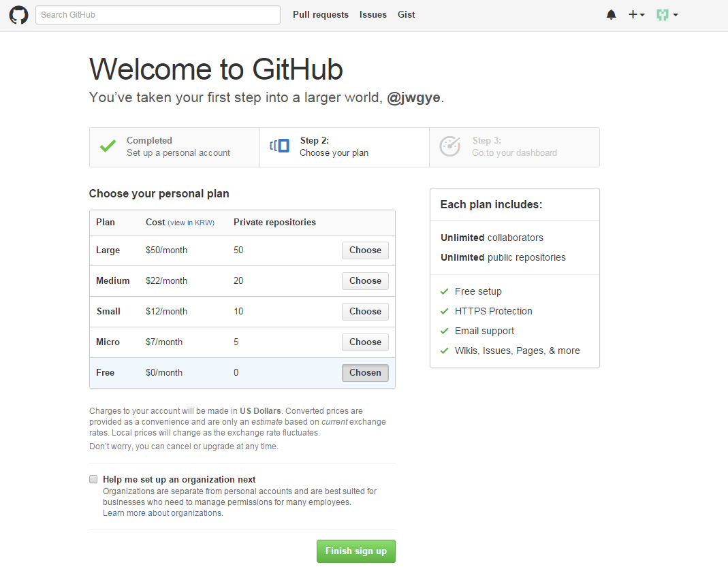This screenshot has width=728, height=586.
Task: Click the Chosen button for Free plan
Action: click(x=366, y=372)
